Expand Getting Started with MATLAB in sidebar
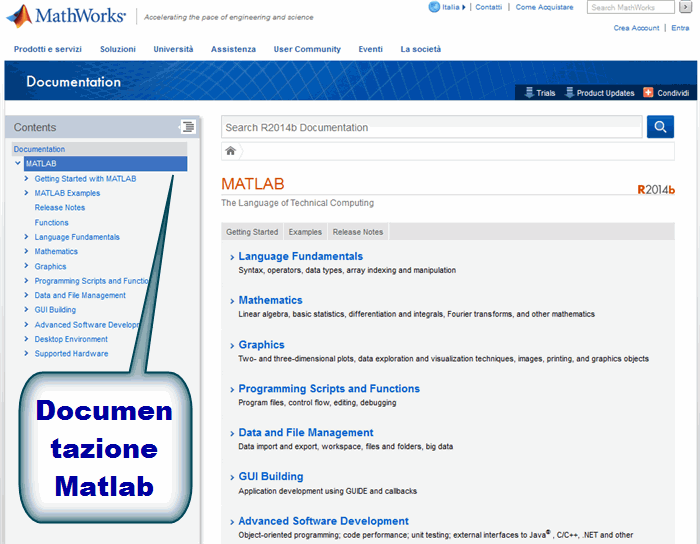 point(26,178)
